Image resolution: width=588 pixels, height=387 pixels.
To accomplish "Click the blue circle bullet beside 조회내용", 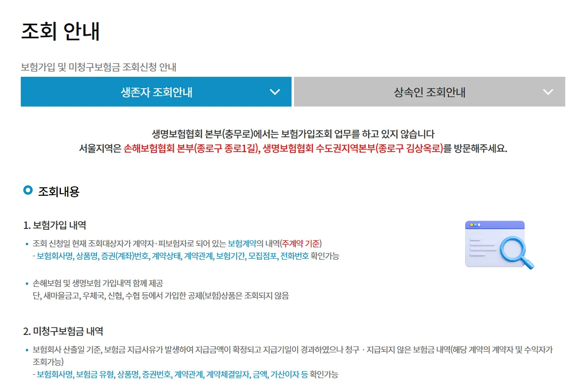I will click(x=28, y=190).
